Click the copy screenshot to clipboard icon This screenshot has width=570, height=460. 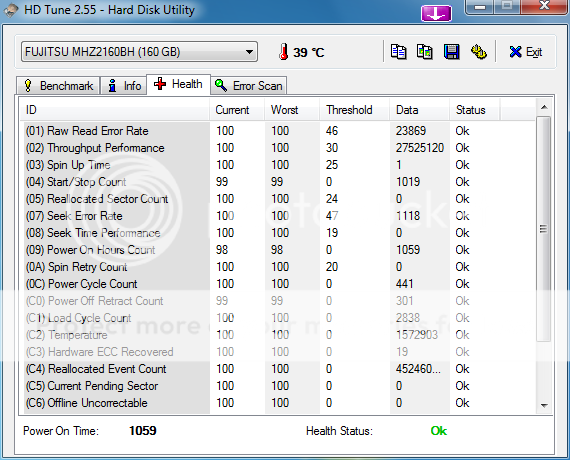coord(425,52)
